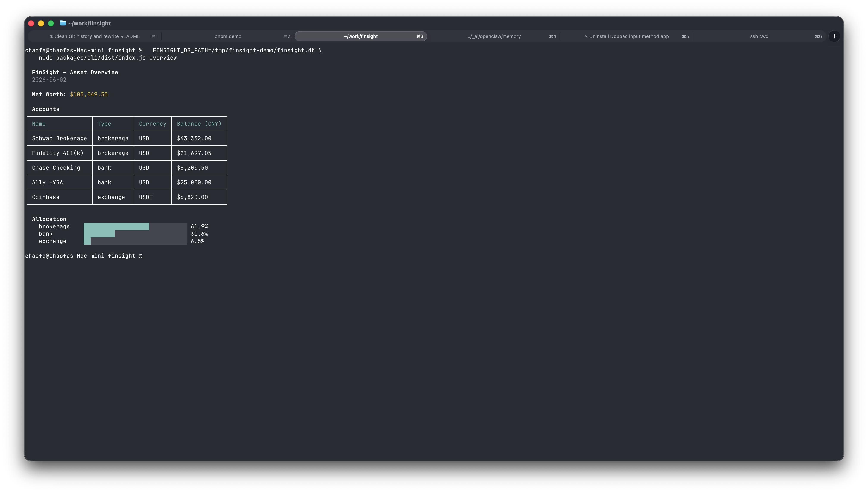Select the ~/work/finsight tab

[x=361, y=36]
